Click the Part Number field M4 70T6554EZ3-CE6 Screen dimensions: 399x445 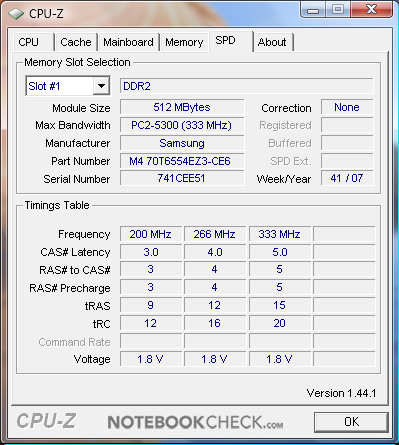point(182,161)
